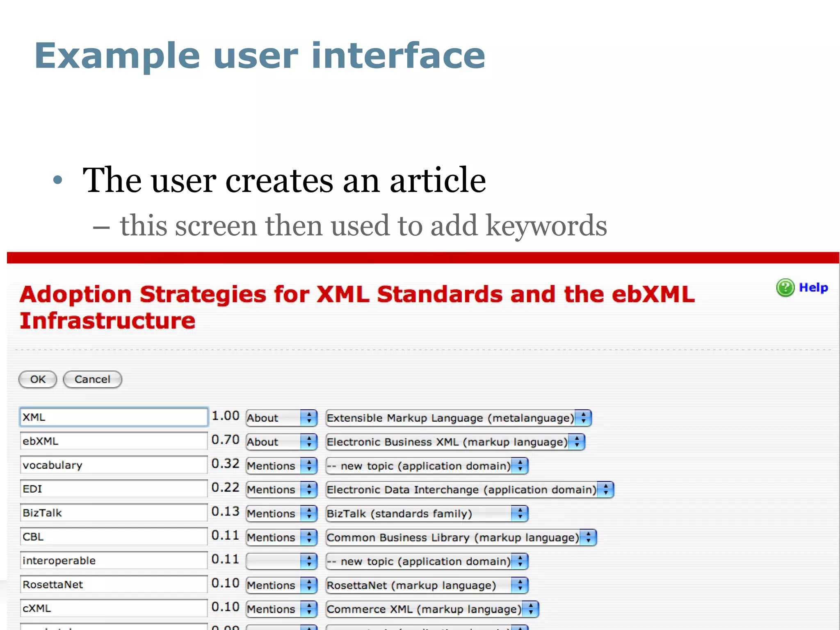Expand the Electronic Business XML topic dropdown
Screen dimensions: 840x630
454,442
